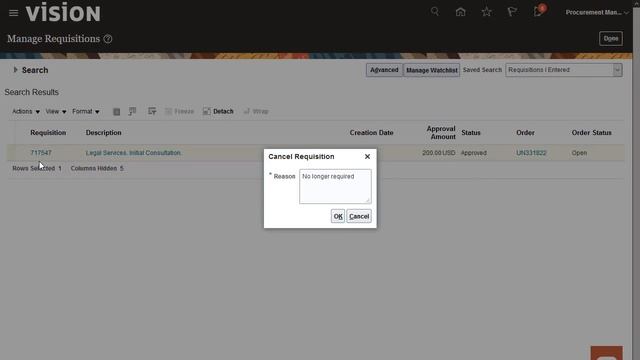This screenshot has width=640, height=360.
Task: Click the Done button
Action: [x=611, y=38]
